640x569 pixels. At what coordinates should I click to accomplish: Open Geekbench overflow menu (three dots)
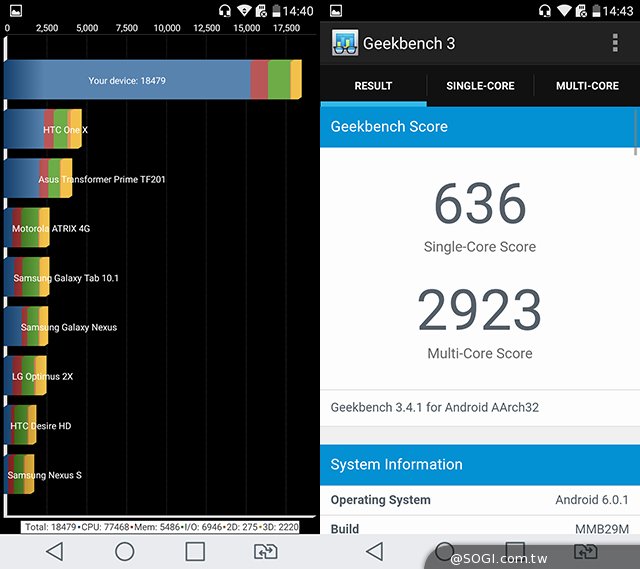point(615,43)
